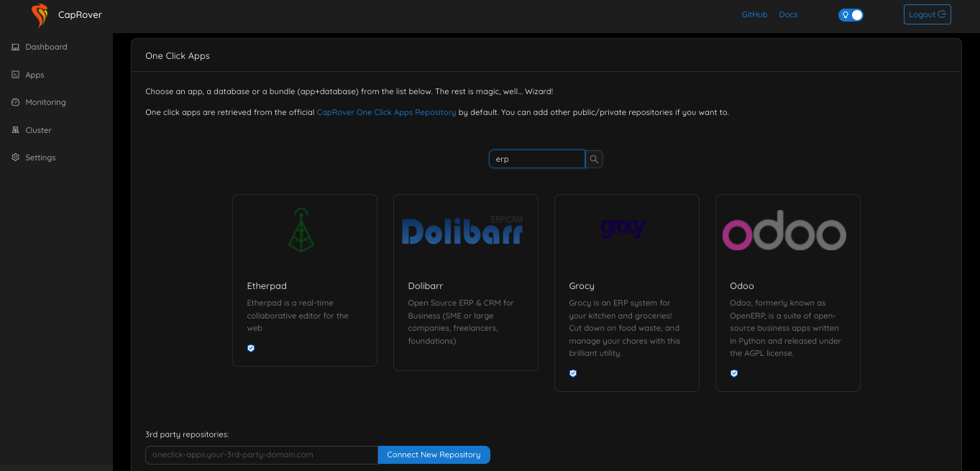Click the 3rd-party repository domain field
This screenshot has width=980, height=471.
261,454
